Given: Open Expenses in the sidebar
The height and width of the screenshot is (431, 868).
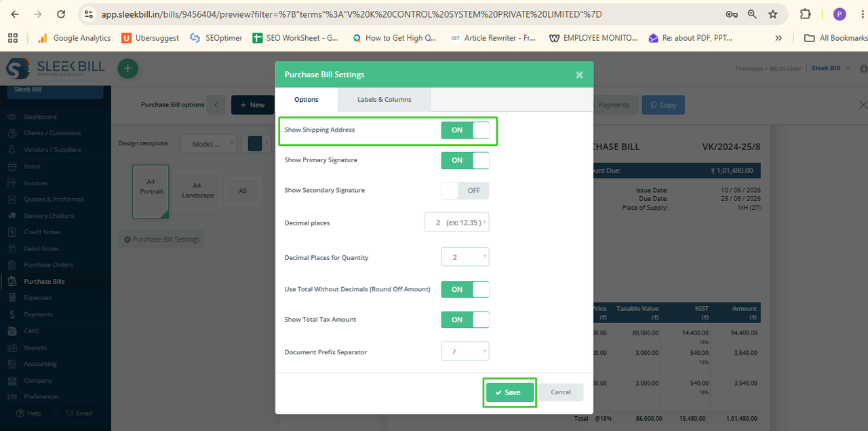Looking at the screenshot, I should (37, 297).
